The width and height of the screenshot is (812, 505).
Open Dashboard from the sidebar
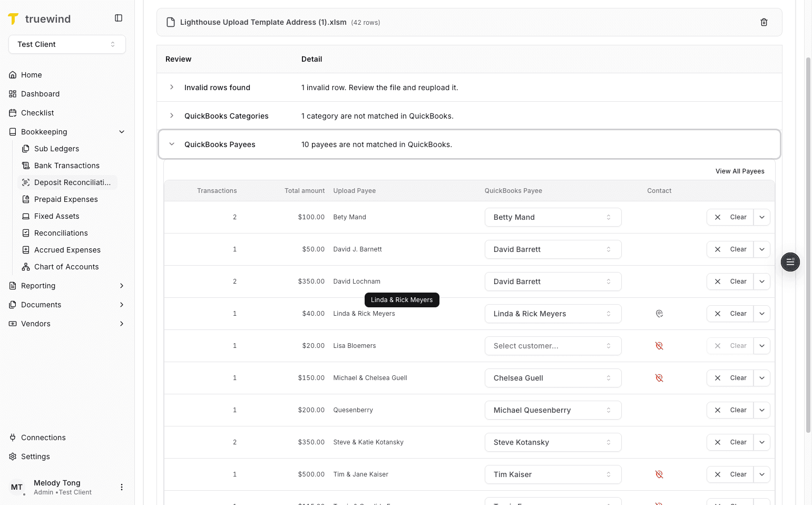[x=40, y=94]
